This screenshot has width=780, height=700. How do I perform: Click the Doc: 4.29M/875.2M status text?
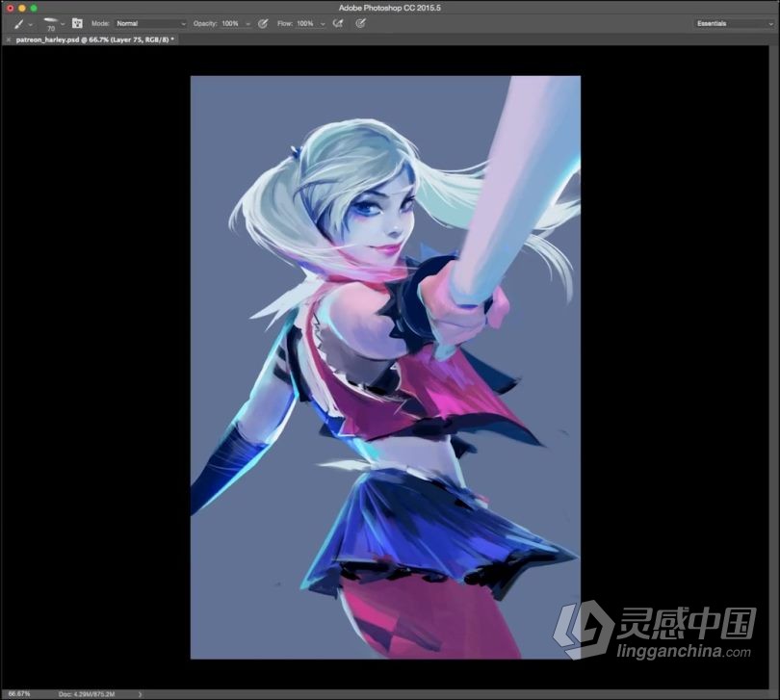tap(87, 694)
